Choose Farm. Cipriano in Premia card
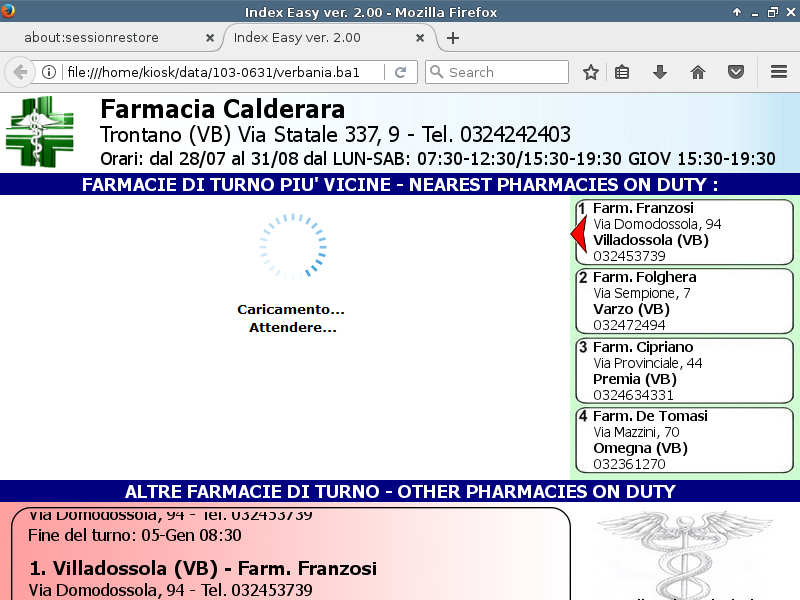Screen dimensions: 800x600 click(685, 371)
